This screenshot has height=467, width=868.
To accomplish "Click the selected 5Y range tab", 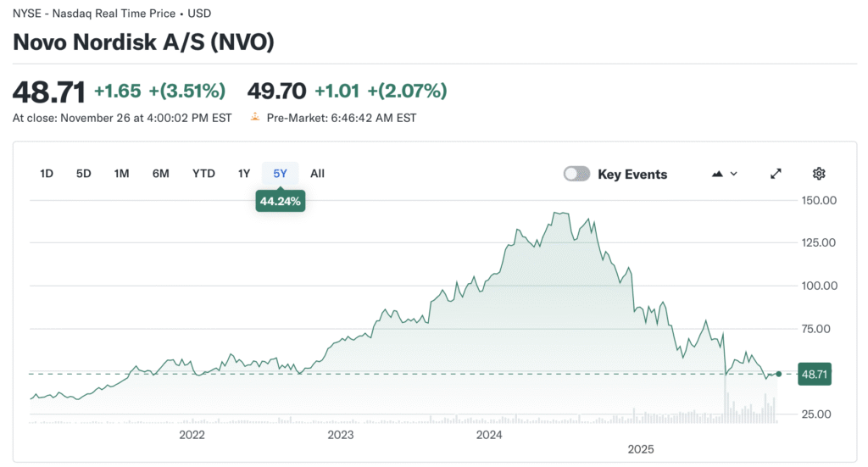I will coord(280,174).
